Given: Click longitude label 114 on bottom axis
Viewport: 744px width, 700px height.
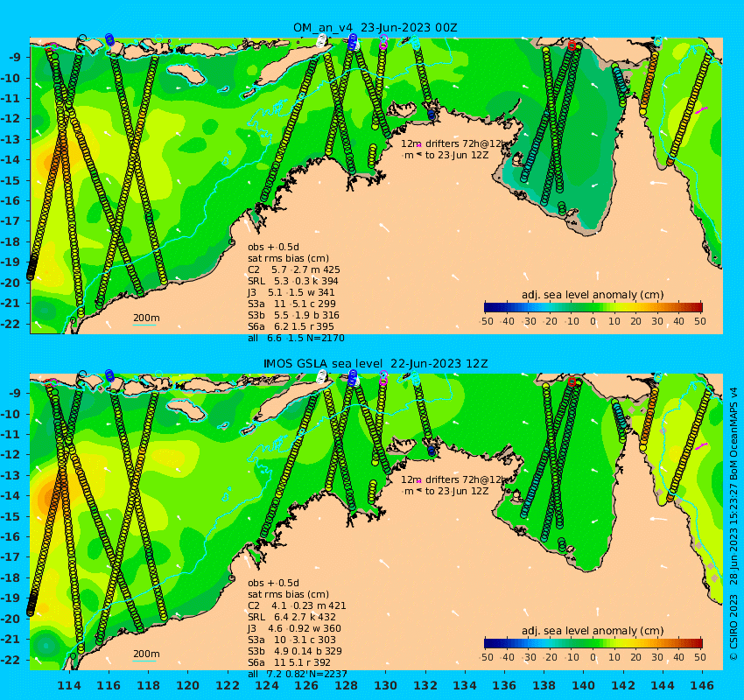Looking at the screenshot, I should tap(69, 685).
